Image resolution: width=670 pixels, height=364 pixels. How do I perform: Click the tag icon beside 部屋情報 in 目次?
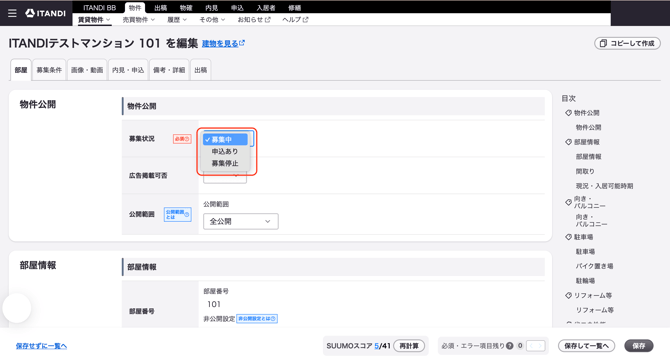pos(568,142)
